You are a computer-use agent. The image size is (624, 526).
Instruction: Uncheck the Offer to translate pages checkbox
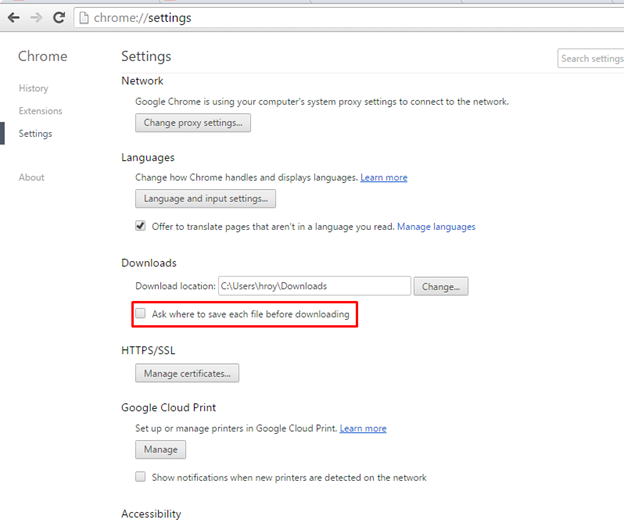click(141, 226)
